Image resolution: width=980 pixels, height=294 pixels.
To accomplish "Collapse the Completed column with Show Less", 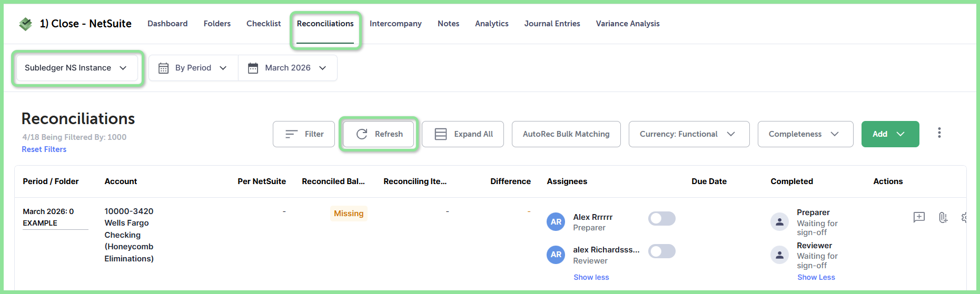I will pyautogui.click(x=816, y=277).
